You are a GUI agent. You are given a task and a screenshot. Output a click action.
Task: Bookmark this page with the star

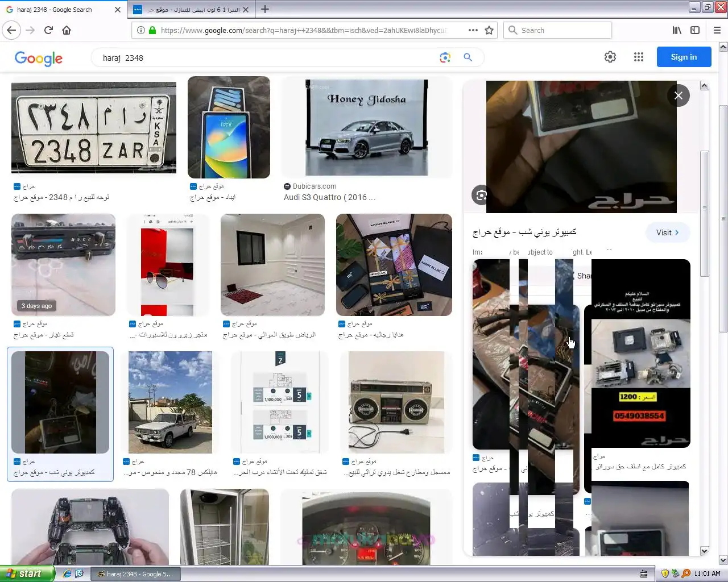click(x=489, y=30)
